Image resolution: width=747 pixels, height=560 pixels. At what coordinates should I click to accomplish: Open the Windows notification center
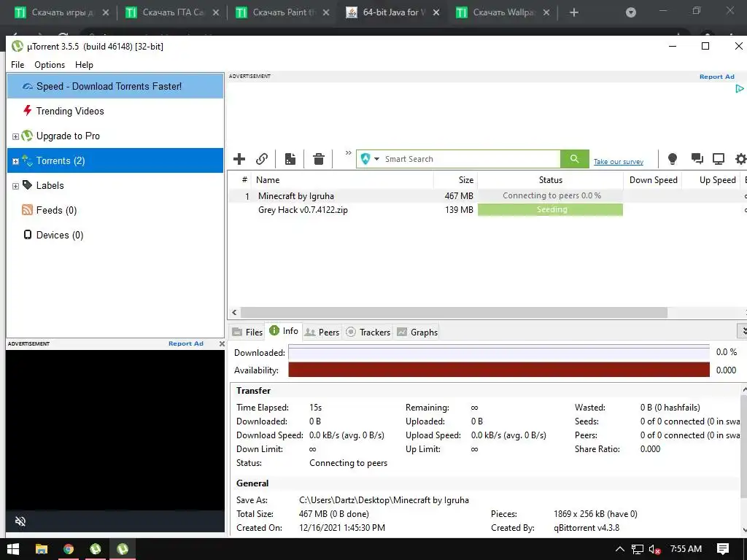pos(723,549)
